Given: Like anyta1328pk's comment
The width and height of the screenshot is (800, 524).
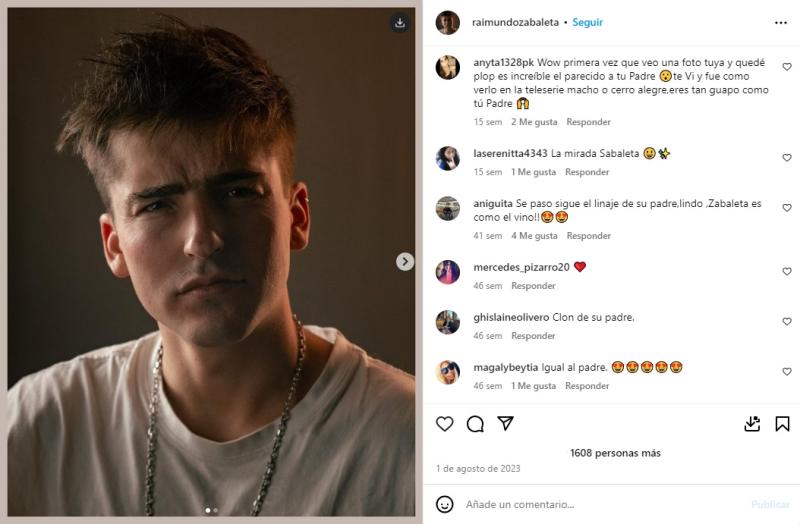Looking at the screenshot, I should point(787,67).
